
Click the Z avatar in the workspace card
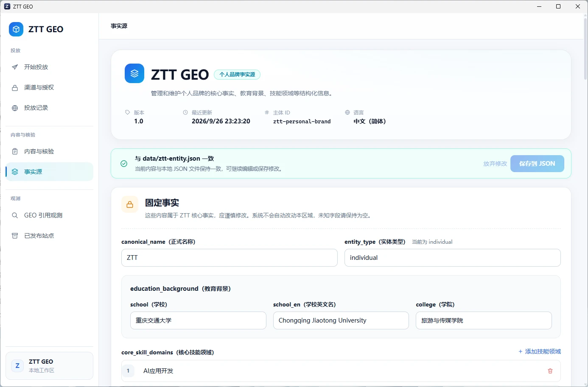click(17, 366)
